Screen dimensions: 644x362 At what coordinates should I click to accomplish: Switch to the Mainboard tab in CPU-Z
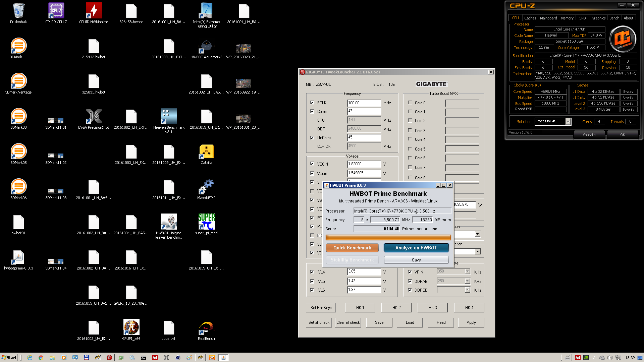tap(548, 18)
